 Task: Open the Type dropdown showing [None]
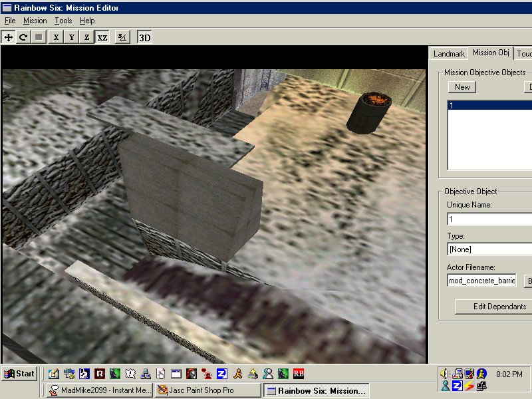[489, 249]
